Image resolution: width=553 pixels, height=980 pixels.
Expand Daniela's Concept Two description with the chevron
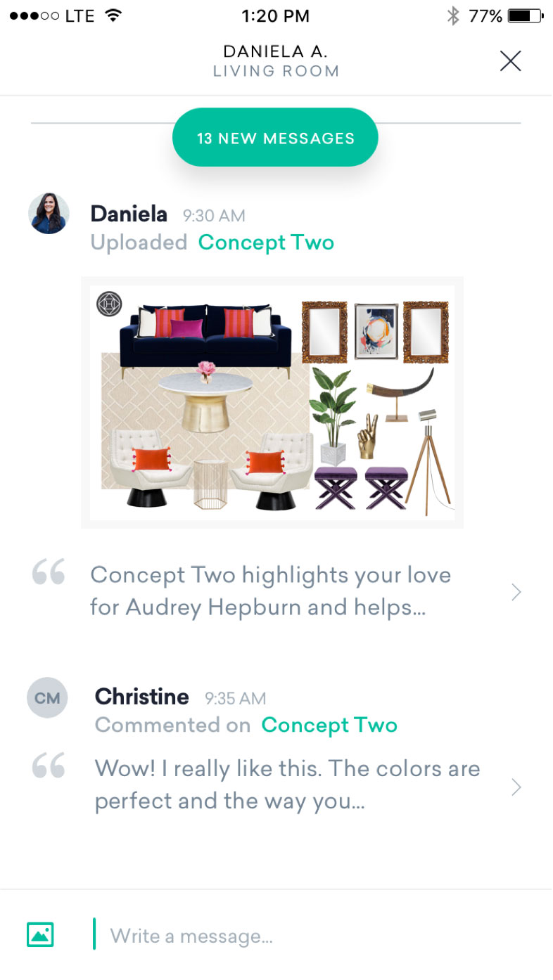click(x=516, y=592)
